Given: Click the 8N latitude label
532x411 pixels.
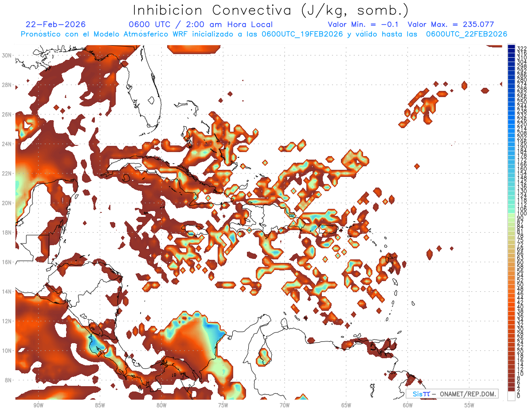Looking at the screenshot, I should point(8,380).
